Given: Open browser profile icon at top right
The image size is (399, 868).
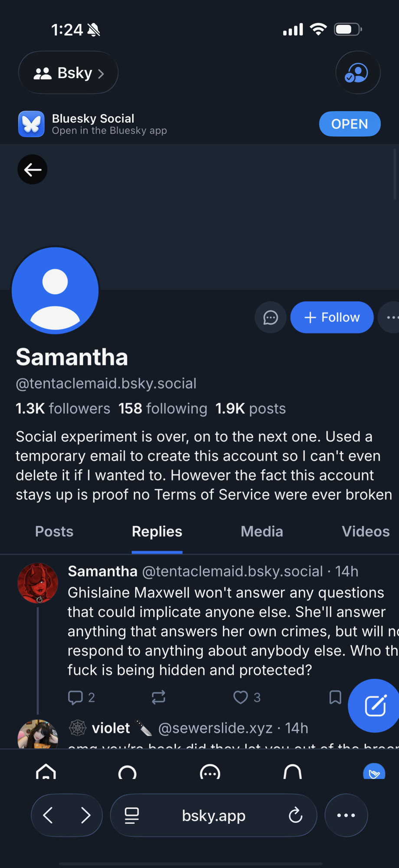Looking at the screenshot, I should coord(358,73).
